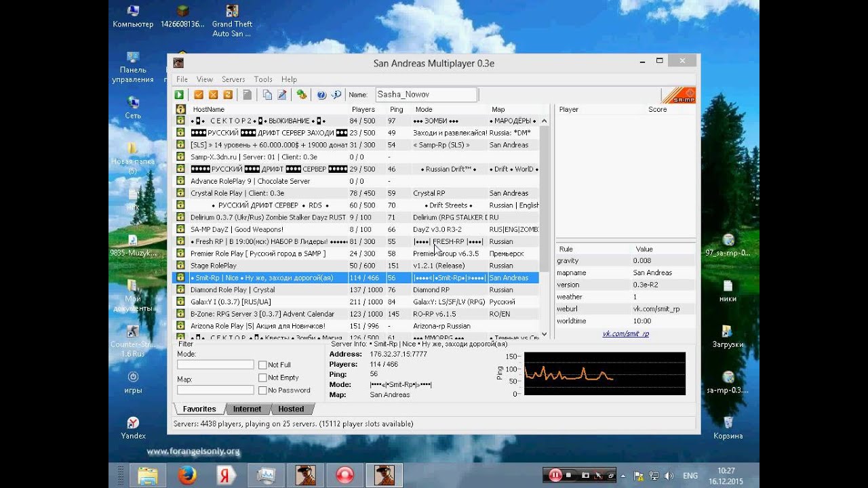Select the SA-MP DayZ | Good Weapons! server

(x=356, y=230)
